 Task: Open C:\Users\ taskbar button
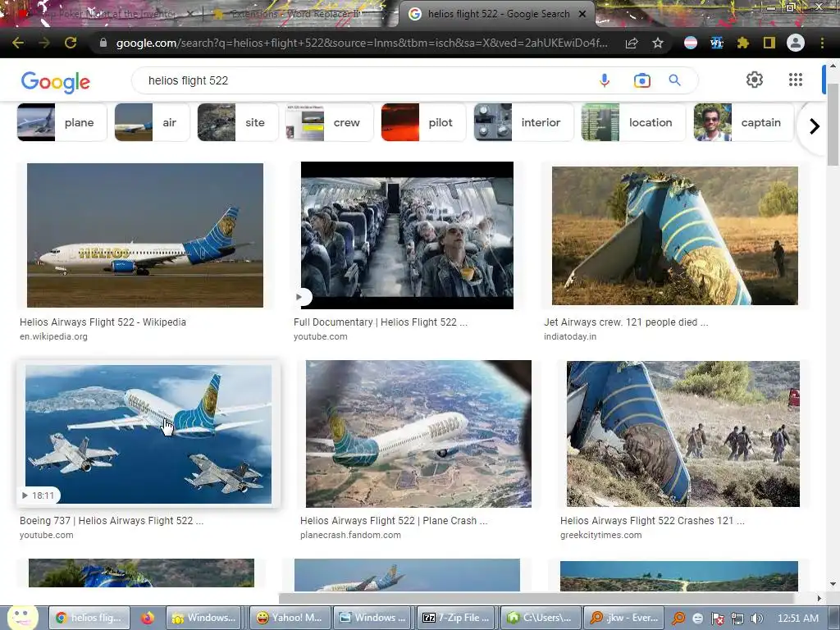point(540,618)
